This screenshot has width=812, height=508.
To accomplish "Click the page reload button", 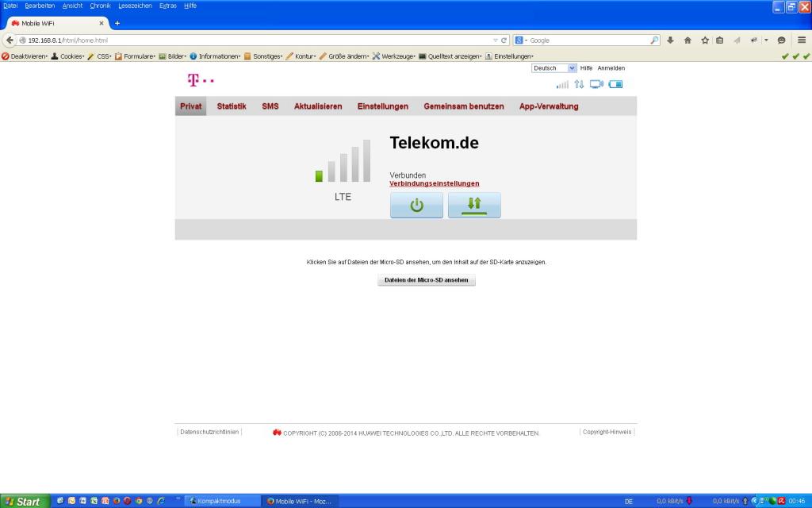I will click(x=504, y=40).
